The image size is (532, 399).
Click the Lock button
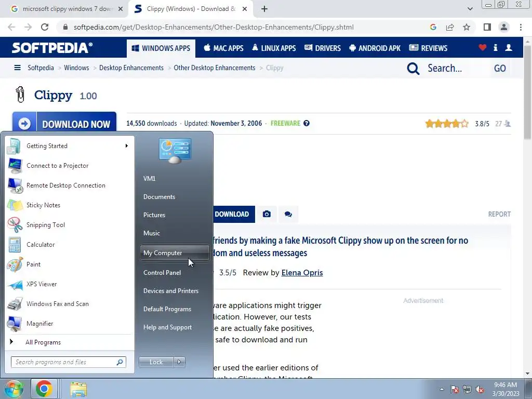coord(156,362)
